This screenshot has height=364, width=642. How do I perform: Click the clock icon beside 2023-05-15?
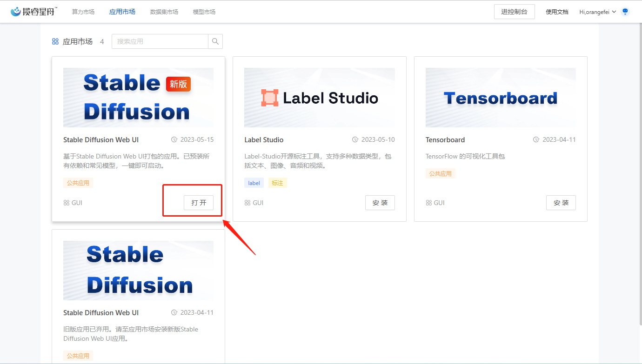point(175,139)
